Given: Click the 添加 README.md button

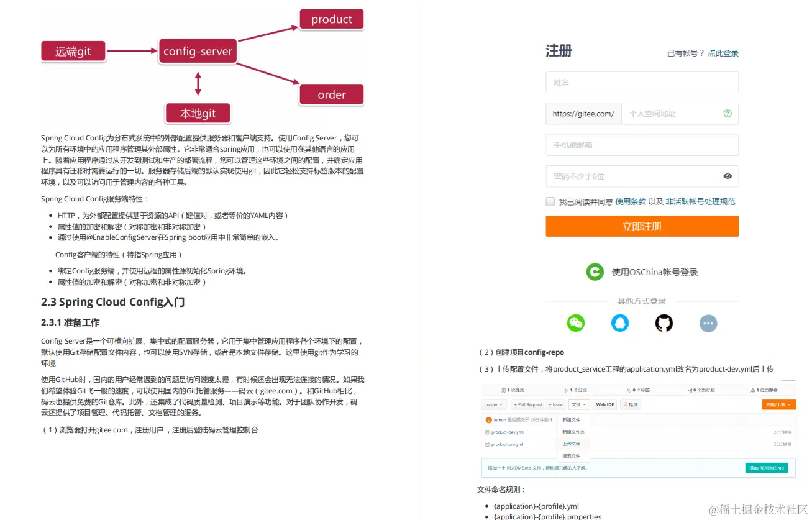Looking at the screenshot, I should [767, 467].
